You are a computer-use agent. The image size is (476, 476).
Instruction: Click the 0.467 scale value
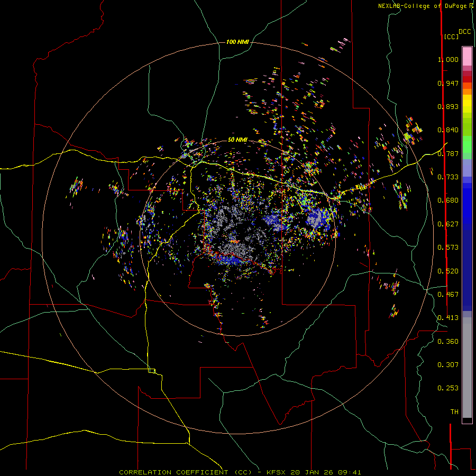tap(448, 295)
